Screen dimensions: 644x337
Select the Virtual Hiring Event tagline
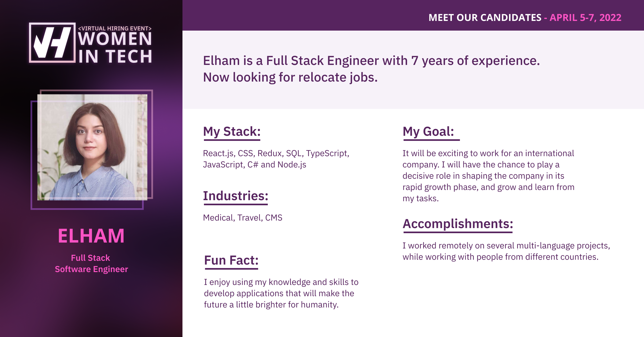(115, 28)
